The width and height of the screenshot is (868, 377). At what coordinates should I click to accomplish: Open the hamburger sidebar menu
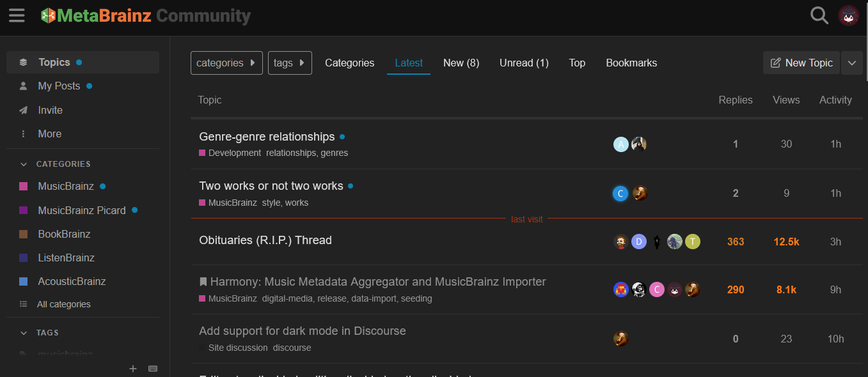pos(17,15)
